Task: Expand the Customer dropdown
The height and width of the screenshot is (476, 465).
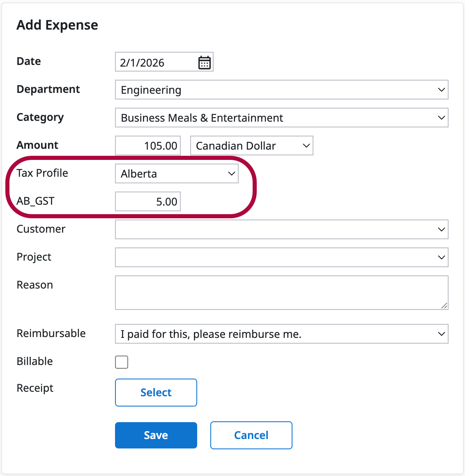Action: pos(281,229)
